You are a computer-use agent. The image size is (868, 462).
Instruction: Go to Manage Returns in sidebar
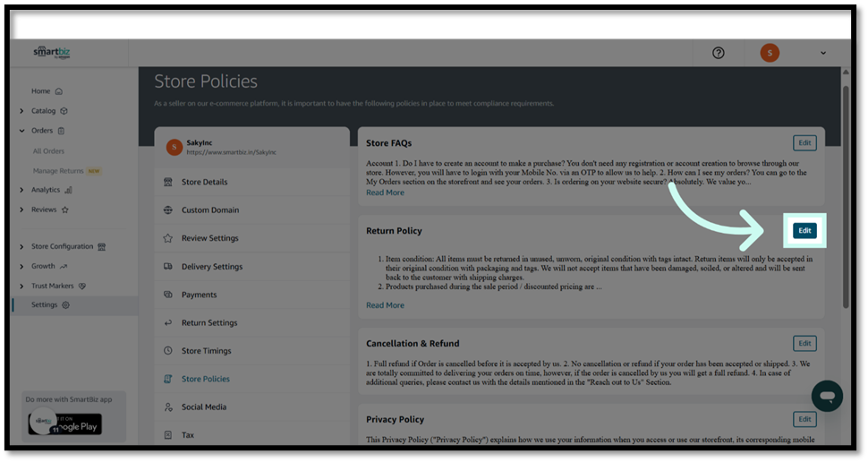(x=58, y=171)
